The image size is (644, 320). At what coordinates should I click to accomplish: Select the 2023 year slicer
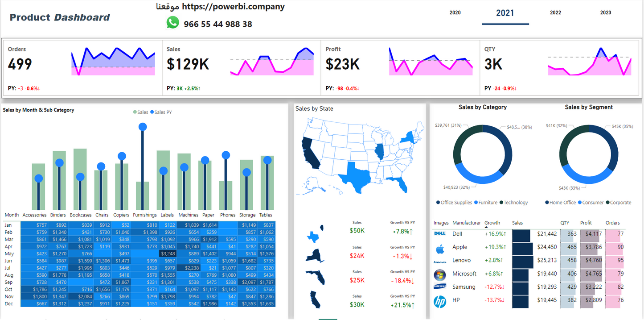coord(606,13)
